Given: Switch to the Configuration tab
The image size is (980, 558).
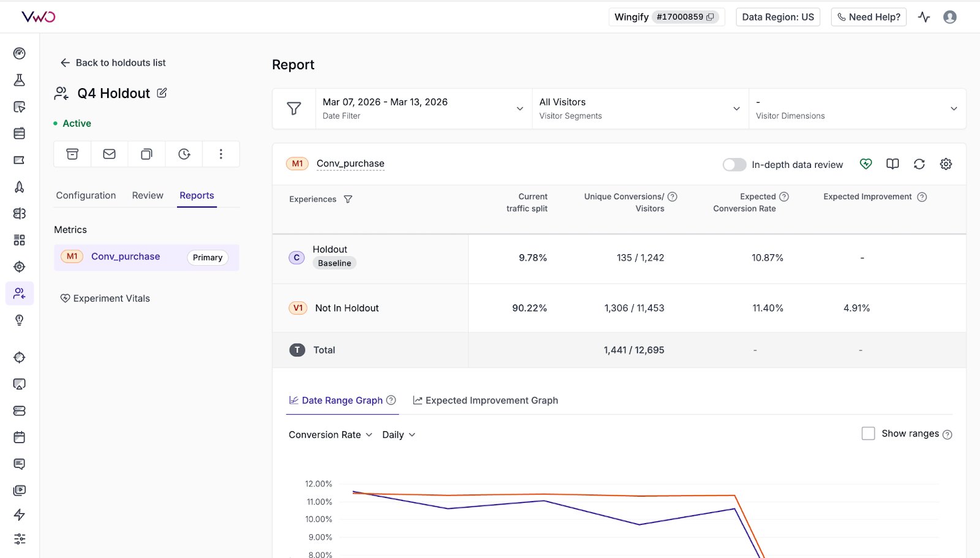Looking at the screenshot, I should (86, 195).
